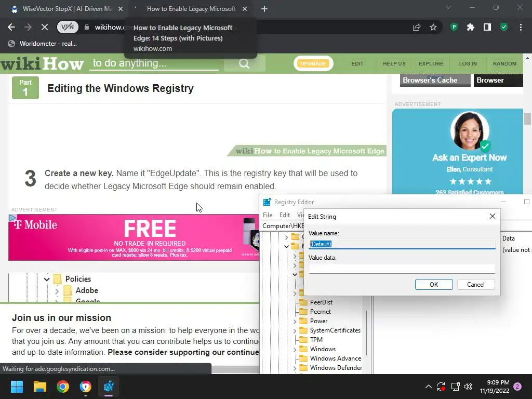Click the wikiHow search magnifier button
The height and width of the screenshot is (399, 532).
tap(244, 63)
